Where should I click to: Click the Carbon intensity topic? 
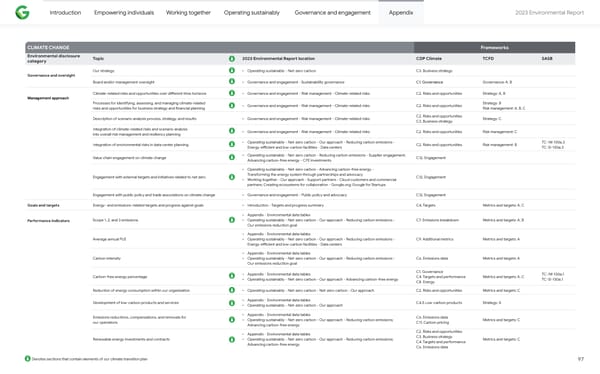click(x=106, y=258)
